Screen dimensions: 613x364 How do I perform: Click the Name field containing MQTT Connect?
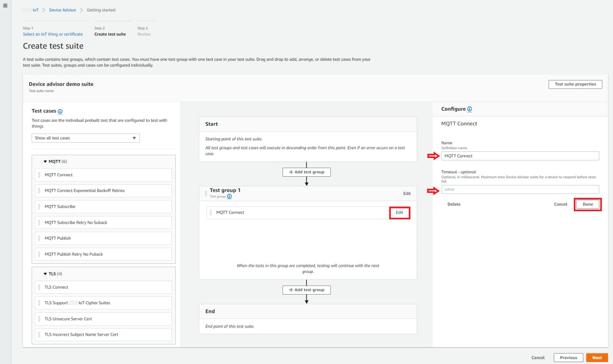pos(520,156)
